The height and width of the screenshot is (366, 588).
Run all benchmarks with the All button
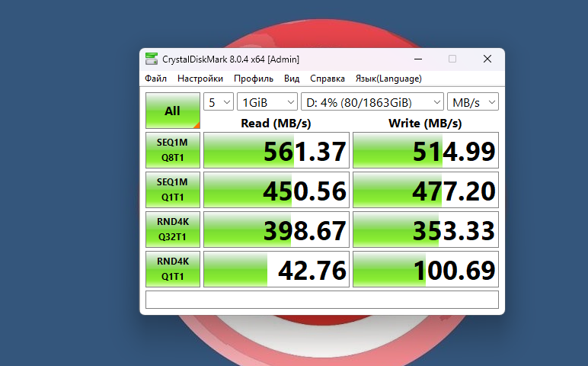pyautogui.click(x=173, y=111)
